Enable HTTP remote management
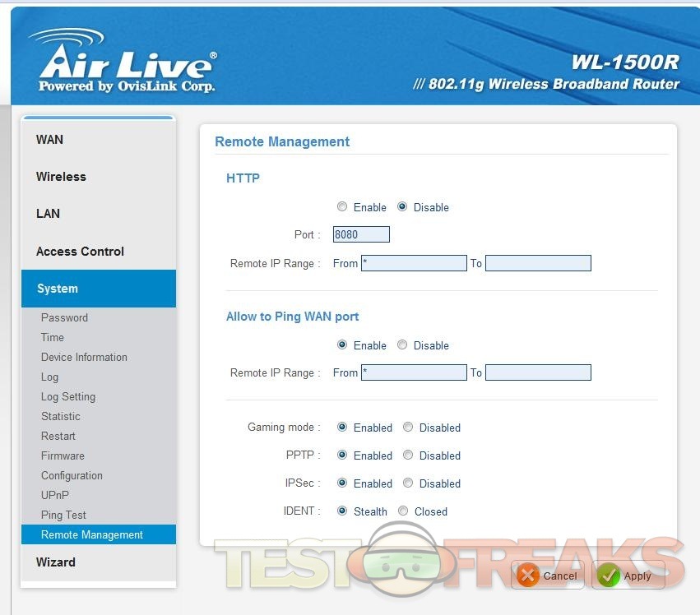 pos(342,207)
